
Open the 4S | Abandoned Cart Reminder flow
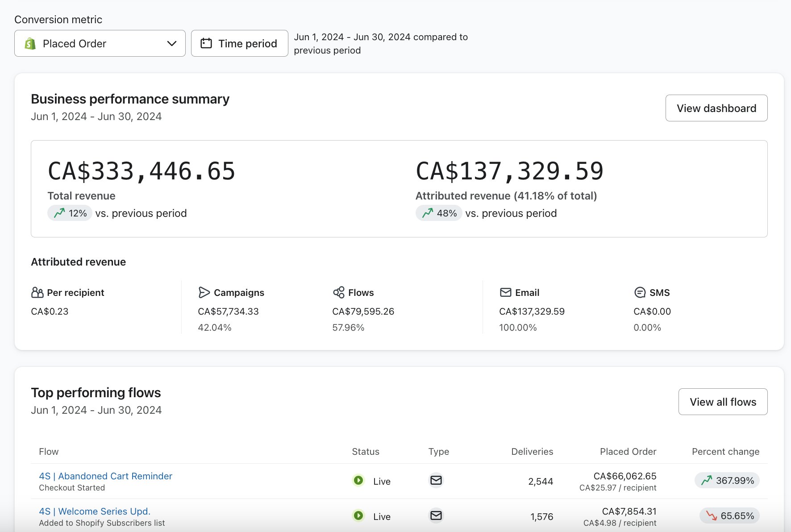pyautogui.click(x=105, y=476)
